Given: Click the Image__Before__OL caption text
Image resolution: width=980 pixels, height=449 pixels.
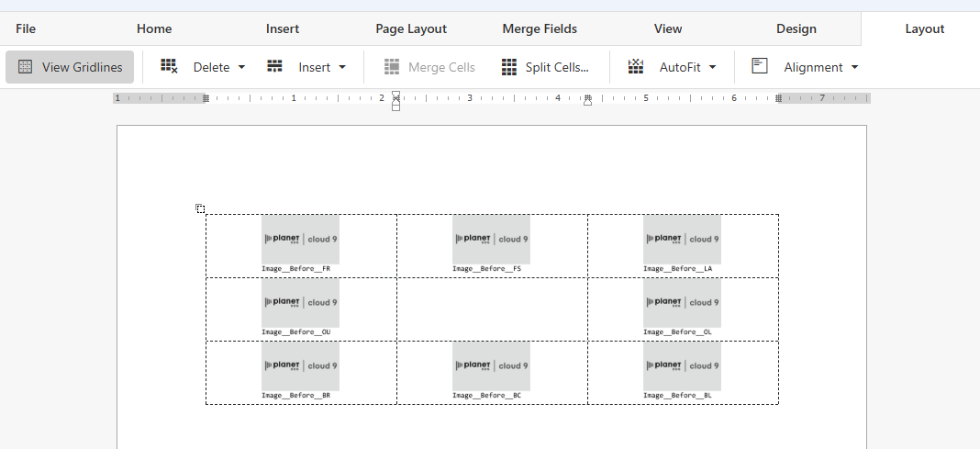Looking at the screenshot, I should pyautogui.click(x=677, y=332).
